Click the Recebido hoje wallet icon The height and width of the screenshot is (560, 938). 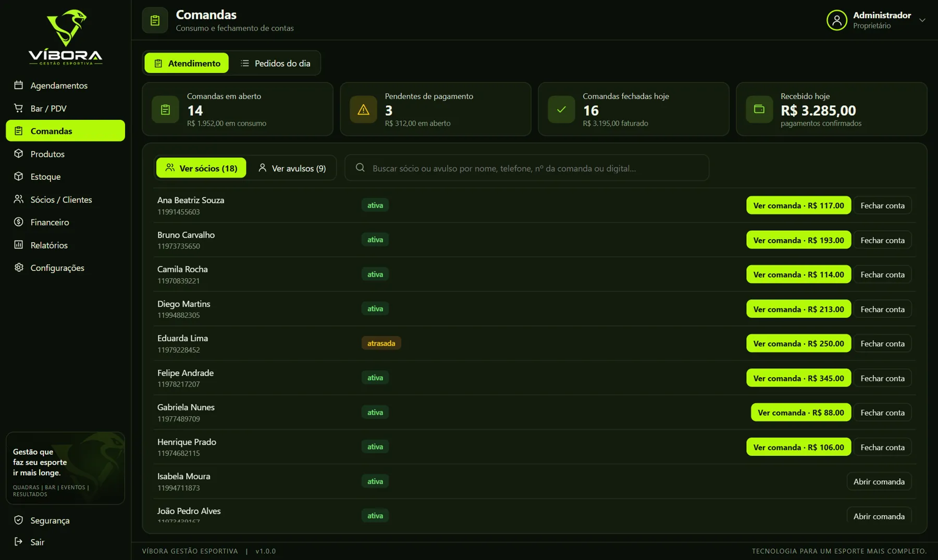(x=759, y=109)
